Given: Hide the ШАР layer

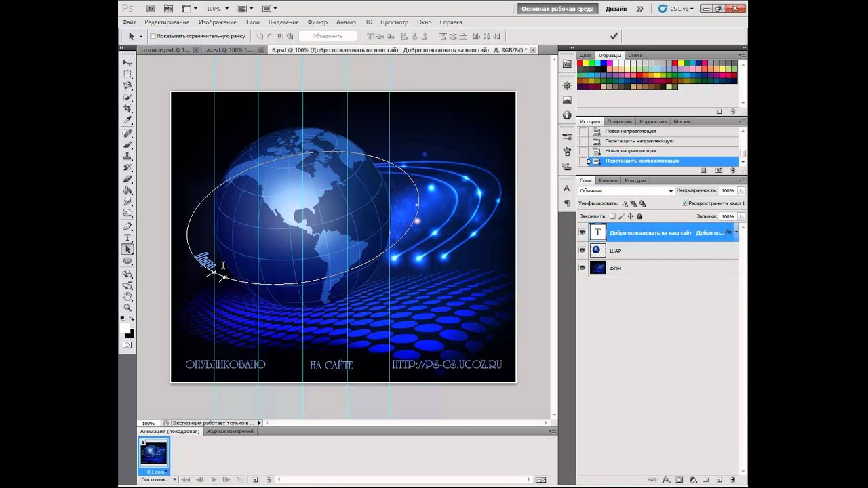Looking at the screenshot, I should (582, 250).
